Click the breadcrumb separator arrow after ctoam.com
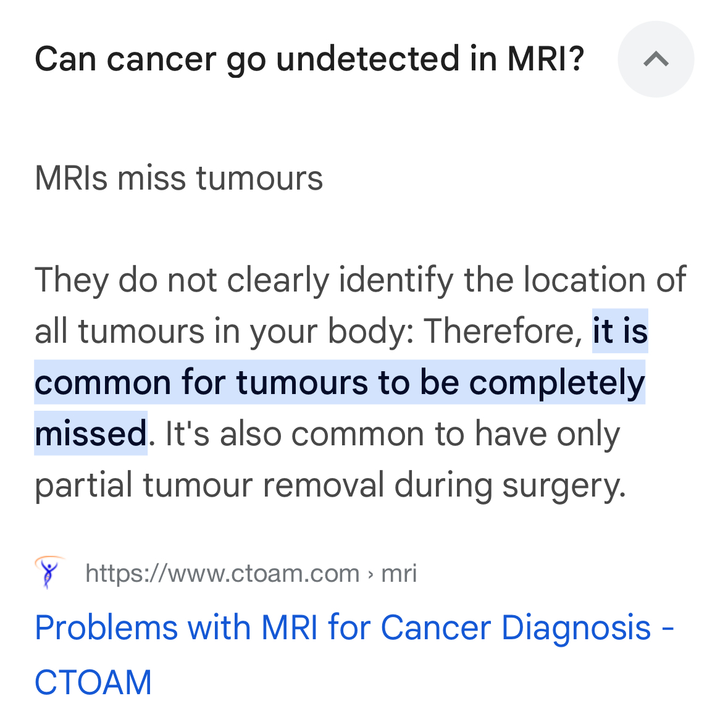Viewport: 728px width, 722px height. coord(370,574)
